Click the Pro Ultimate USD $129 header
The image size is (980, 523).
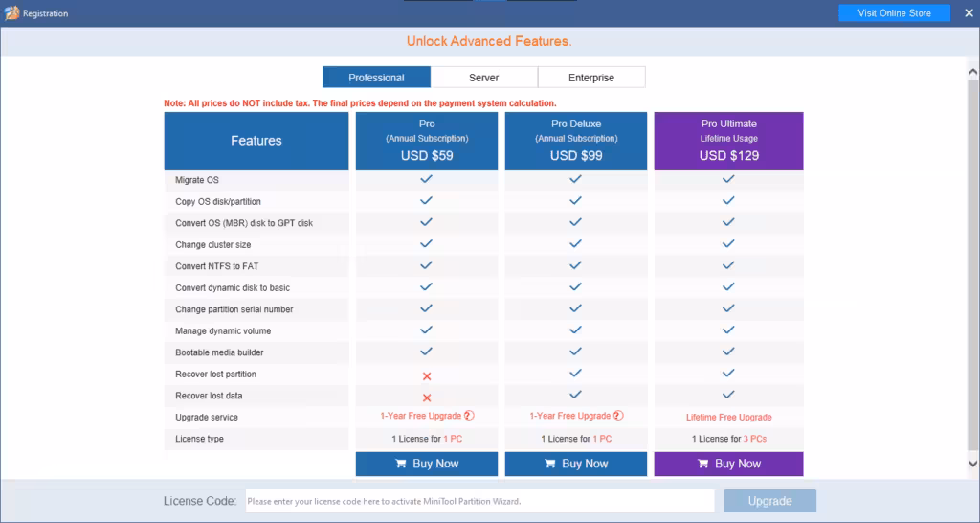(x=728, y=141)
